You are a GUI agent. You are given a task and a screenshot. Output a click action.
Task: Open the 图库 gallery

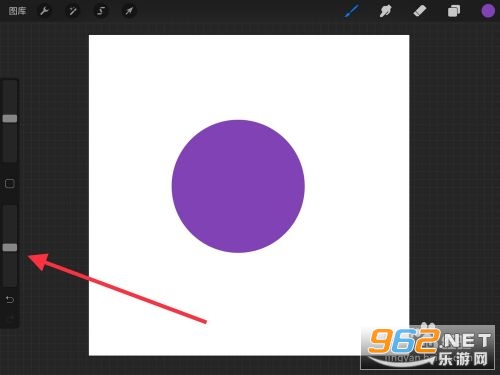point(17,11)
